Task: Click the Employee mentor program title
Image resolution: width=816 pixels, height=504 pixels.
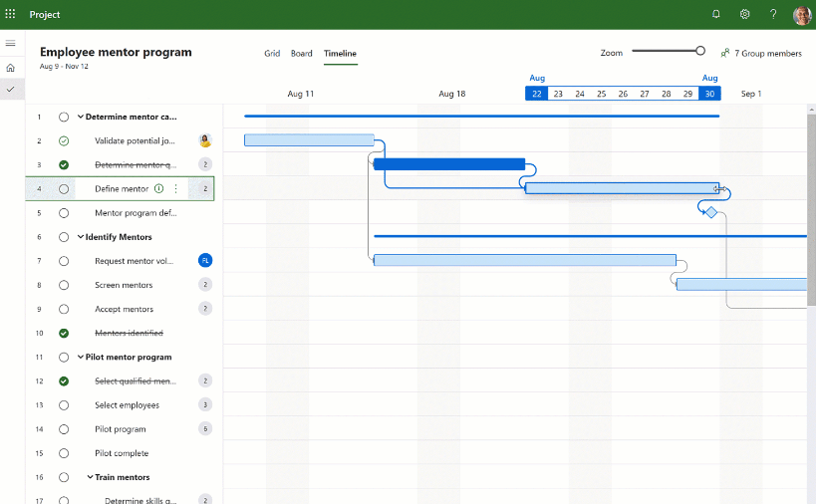Action: [116, 52]
